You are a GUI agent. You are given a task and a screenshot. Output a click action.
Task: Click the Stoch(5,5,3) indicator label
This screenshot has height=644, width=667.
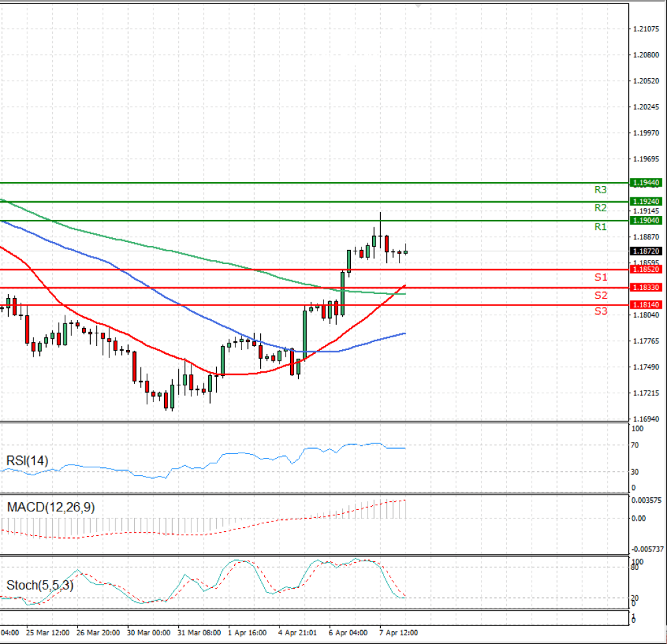pyautogui.click(x=40, y=585)
